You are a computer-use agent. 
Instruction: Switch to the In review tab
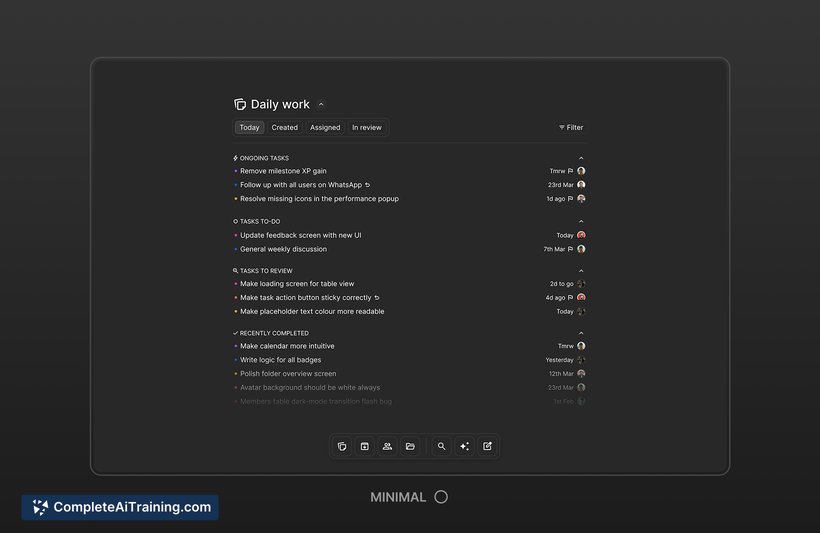tap(367, 127)
